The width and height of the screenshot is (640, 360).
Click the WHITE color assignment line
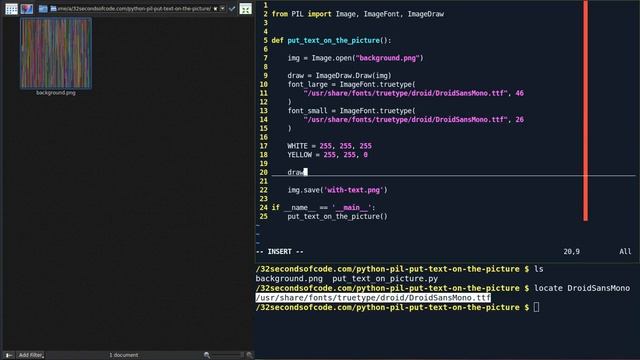click(x=329, y=146)
